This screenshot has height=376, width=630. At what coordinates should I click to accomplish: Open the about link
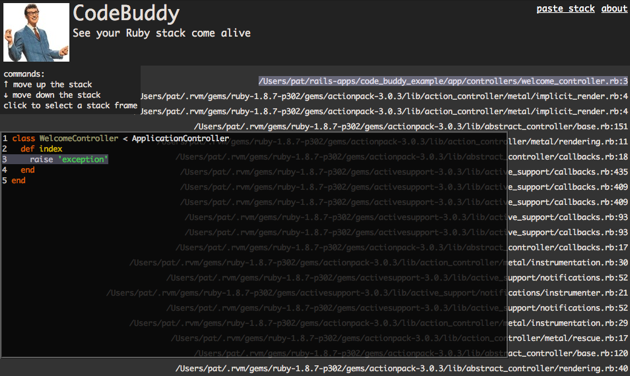click(614, 8)
